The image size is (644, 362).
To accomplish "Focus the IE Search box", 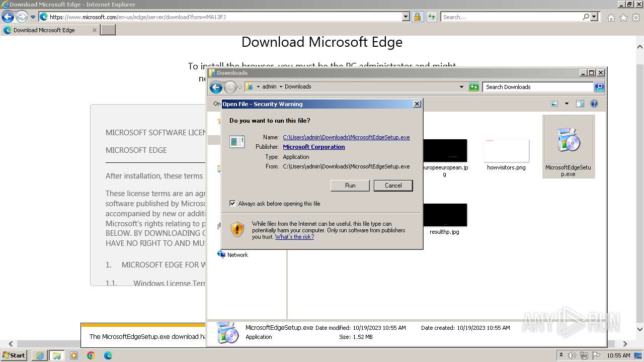I will [511, 17].
